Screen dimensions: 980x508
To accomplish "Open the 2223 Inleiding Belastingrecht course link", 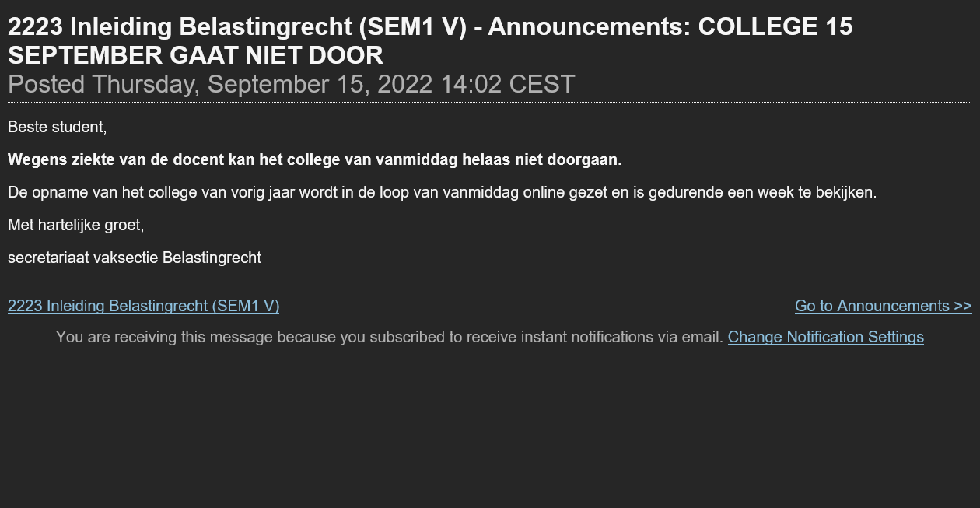I will [143, 306].
